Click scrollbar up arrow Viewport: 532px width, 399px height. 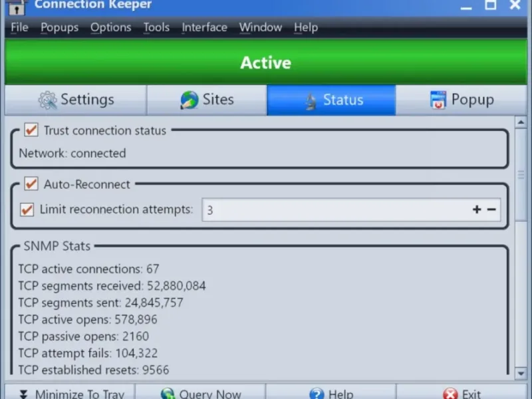521,122
